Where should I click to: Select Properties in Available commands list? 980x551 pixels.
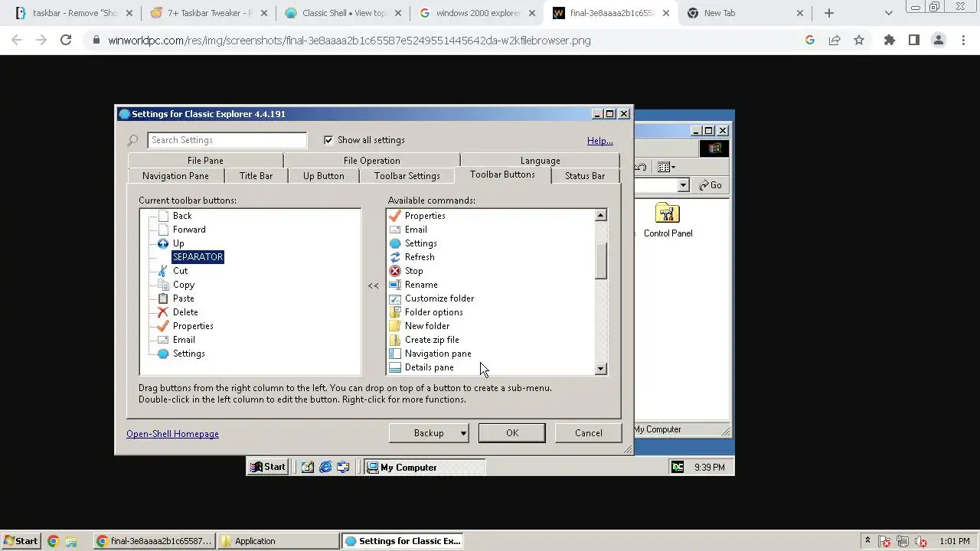click(x=425, y=216)
